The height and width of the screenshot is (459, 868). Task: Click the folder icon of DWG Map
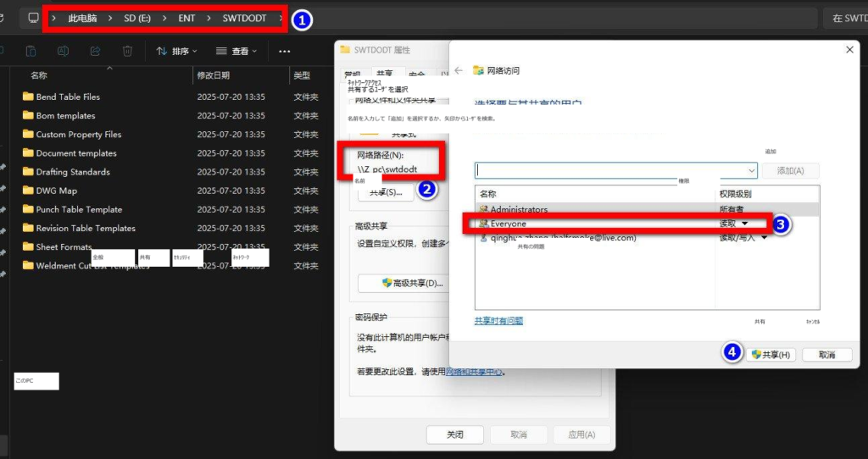(28, 191)
